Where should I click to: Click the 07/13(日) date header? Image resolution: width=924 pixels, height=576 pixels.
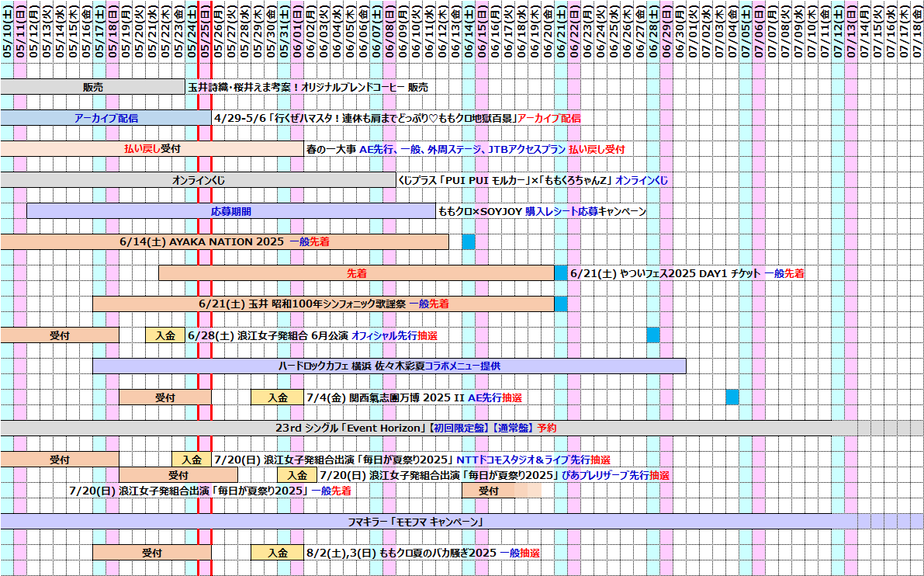click(x=851, y=30)
